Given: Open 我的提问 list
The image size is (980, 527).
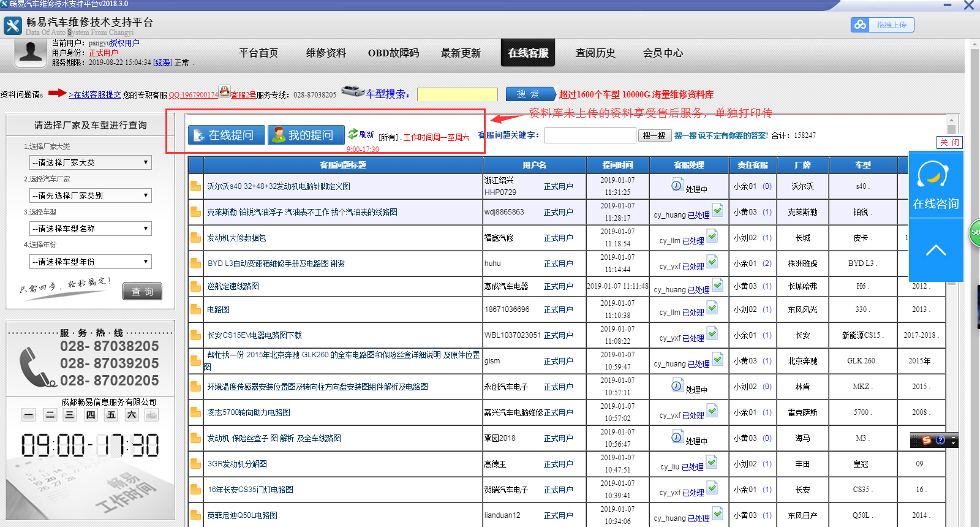Looking at the screenshot, I should click(x=306, y=135).
